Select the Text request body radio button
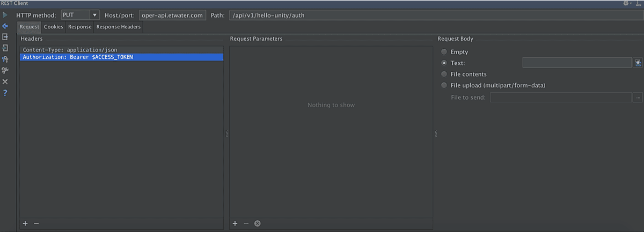The height and width of the screenshot is (232, 644). 444,63
